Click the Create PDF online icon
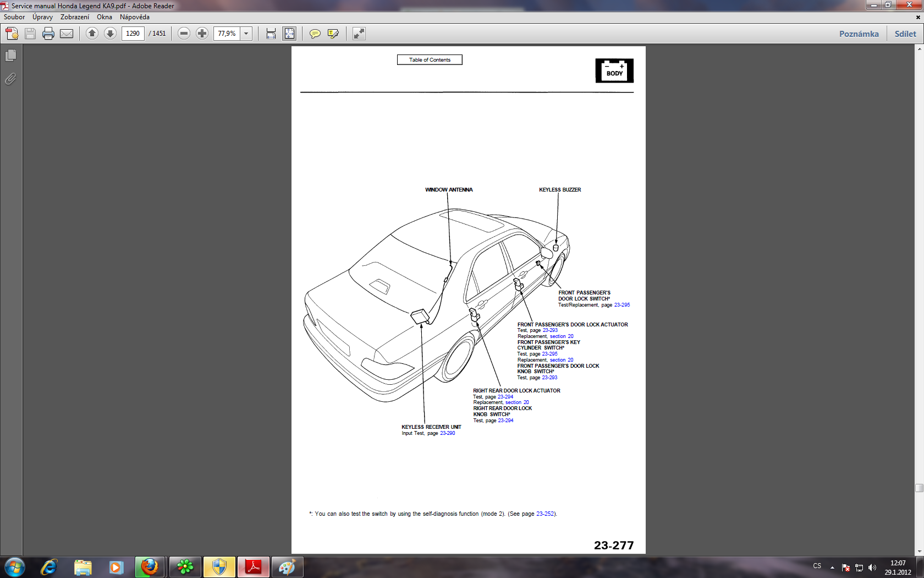 (x=12, y=34)
